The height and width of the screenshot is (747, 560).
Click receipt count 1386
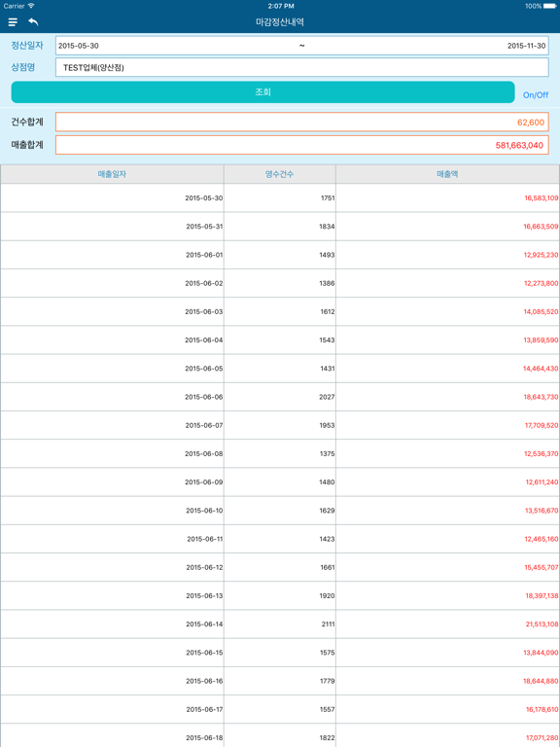pyautogui.click(x=327, y=283)
